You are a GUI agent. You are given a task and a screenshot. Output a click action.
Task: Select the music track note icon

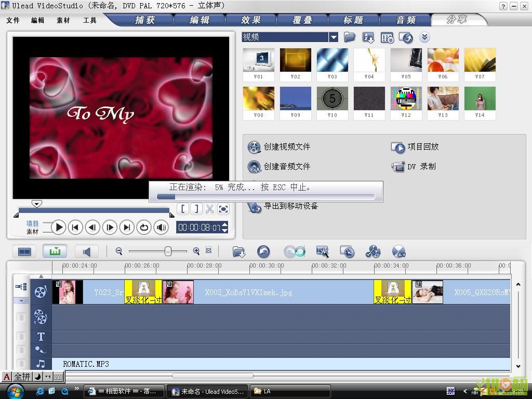pos(41,364)
